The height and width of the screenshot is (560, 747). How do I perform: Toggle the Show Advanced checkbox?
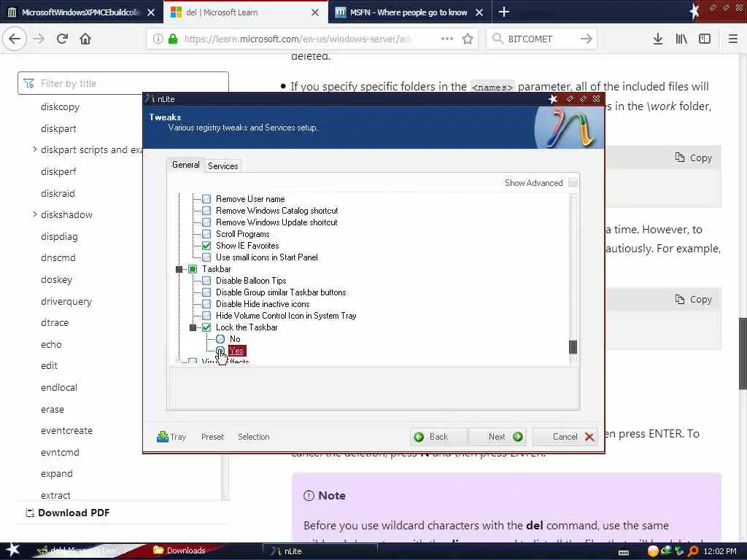tap(573, 182)
